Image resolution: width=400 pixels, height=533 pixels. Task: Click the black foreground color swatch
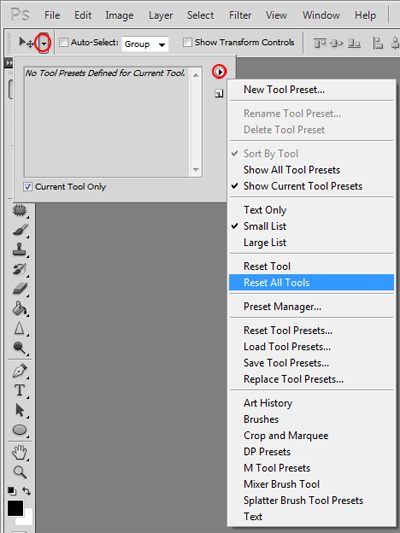[15, 508]
